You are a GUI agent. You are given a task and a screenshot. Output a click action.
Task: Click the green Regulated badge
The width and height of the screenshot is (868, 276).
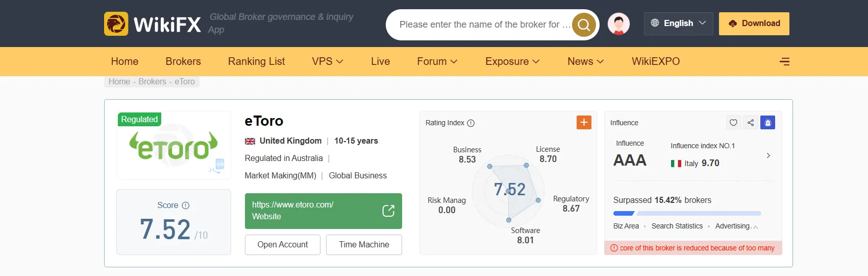tap(139, 119)
